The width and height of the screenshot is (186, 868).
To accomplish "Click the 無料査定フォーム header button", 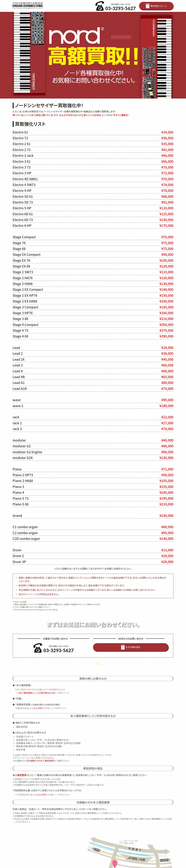I will pos(156,6).
